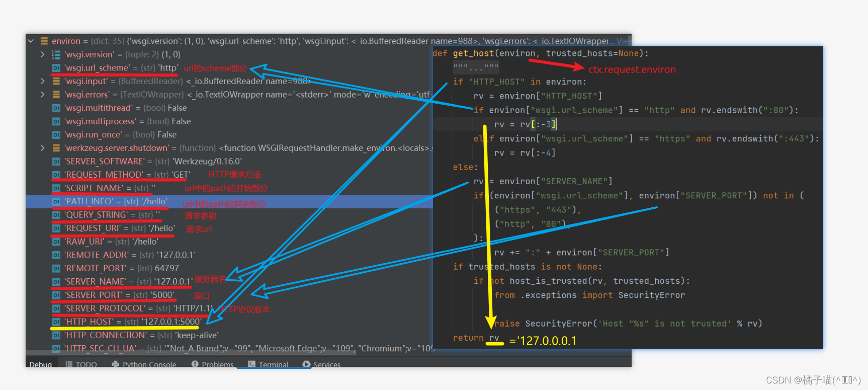Click the type icon beside 'REMOTE_PORT'
The width and height of the screenshot is (868, 390).
point(56,268)
